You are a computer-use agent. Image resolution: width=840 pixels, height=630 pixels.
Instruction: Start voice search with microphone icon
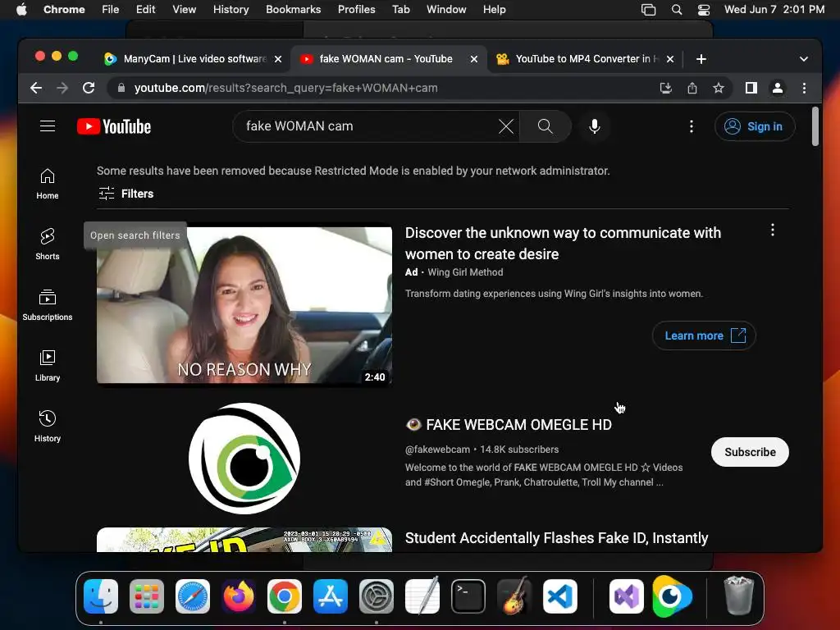click(594, 126)
